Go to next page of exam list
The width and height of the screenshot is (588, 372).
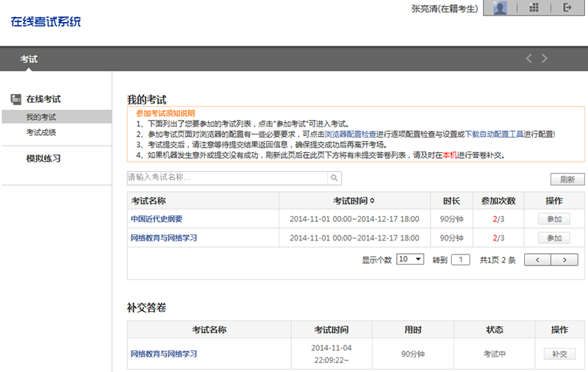click(x=564, y=260)
